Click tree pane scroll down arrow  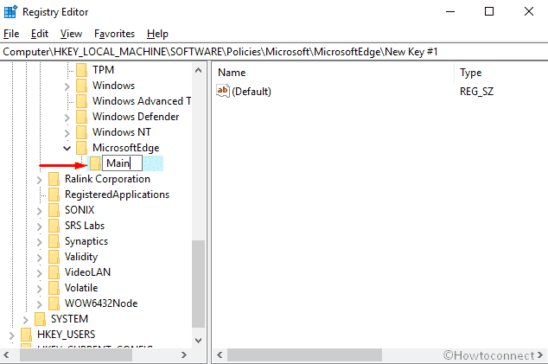[198, 340]
